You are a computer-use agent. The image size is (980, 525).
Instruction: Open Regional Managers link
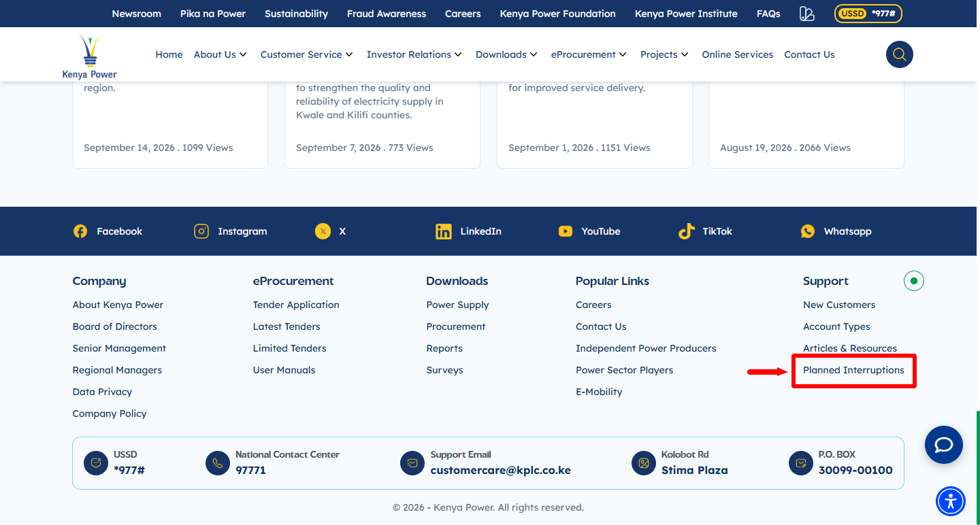[x=117, y=370]
